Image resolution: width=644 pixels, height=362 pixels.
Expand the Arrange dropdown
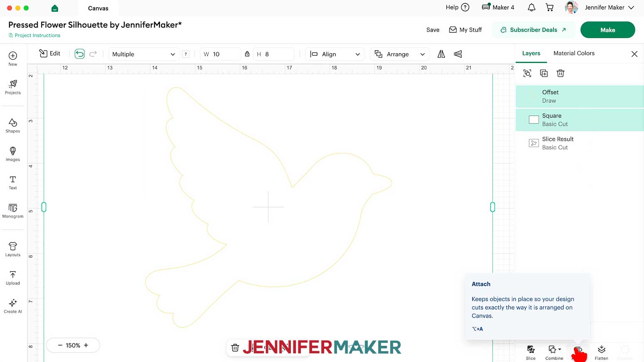(400, 54)
